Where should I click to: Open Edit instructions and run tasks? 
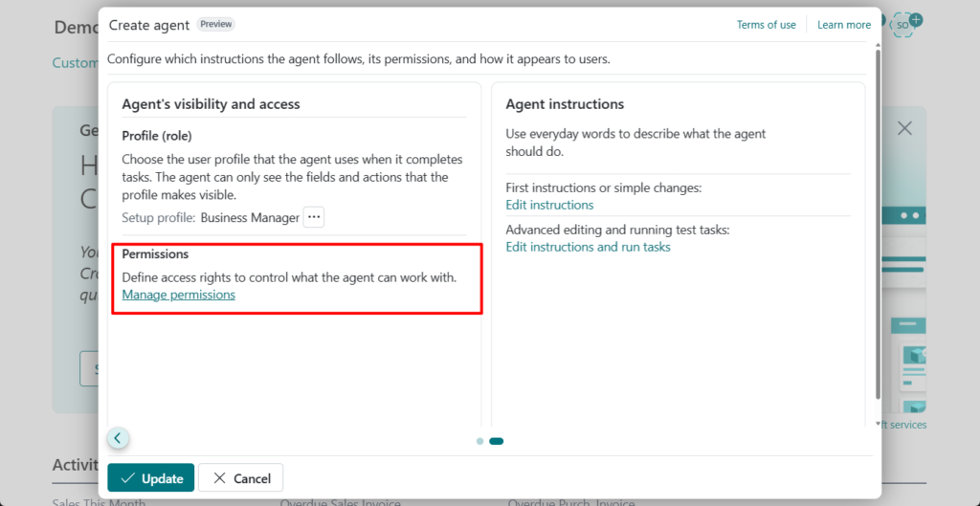(x=588, y=247)
